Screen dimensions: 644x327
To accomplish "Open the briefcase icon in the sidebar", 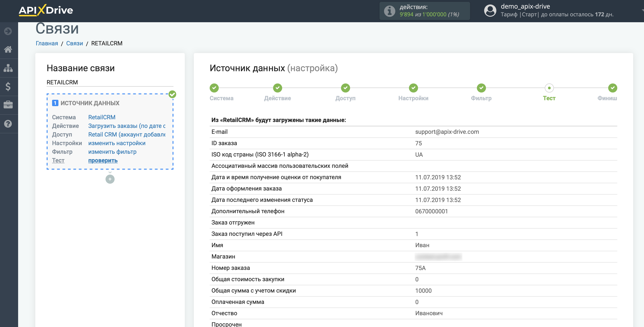I will (8, 105).
